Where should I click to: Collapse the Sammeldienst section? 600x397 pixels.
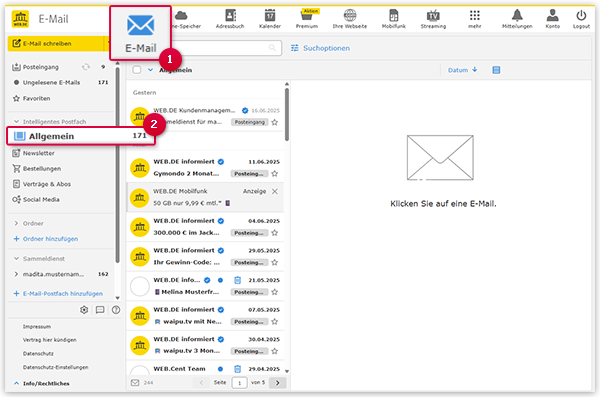coord(16,258)
